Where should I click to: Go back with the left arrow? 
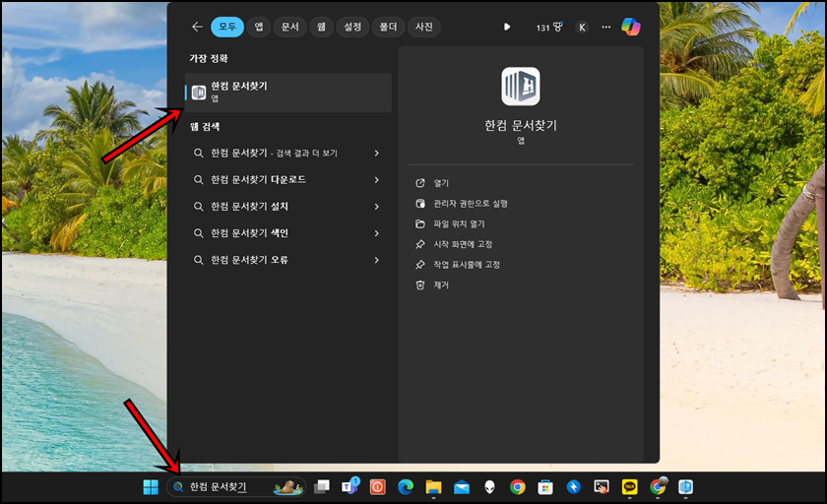point(197,27)
